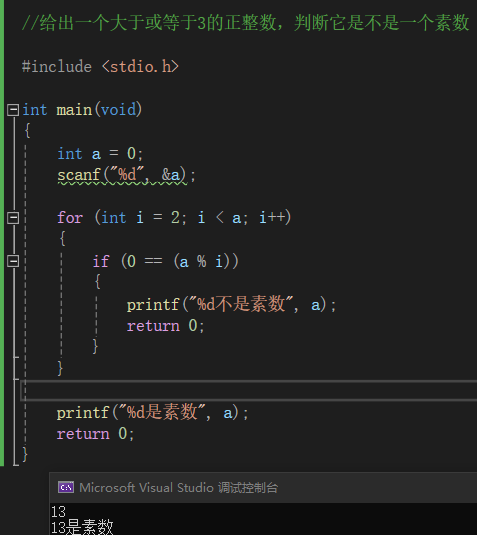Click the printf with "%d是素数" string
The width and height of the screenshot is (477, 535).
point(153,413)
